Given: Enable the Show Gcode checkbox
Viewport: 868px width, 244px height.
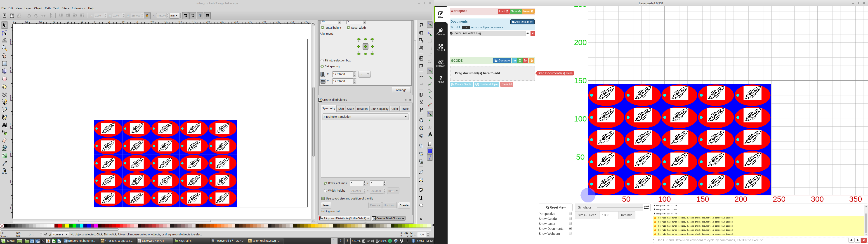Looking at the screenshot, I should point(571,218).
